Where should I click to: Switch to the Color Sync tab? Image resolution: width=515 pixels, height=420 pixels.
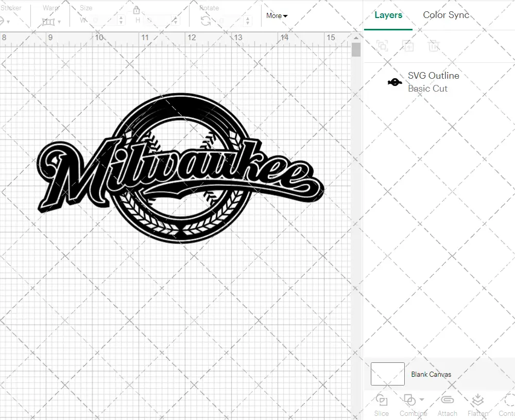click(446, 15)
